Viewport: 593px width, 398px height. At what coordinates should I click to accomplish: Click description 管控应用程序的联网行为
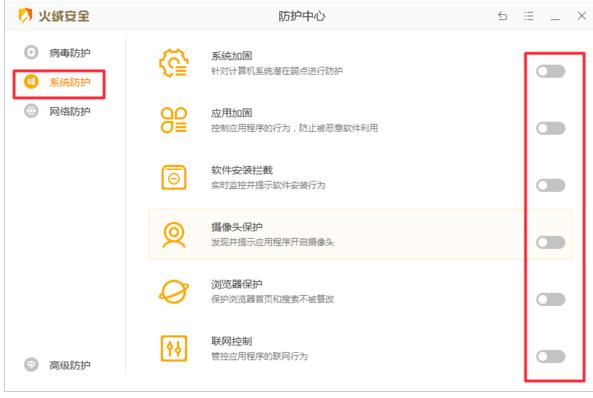pos(259,356)
